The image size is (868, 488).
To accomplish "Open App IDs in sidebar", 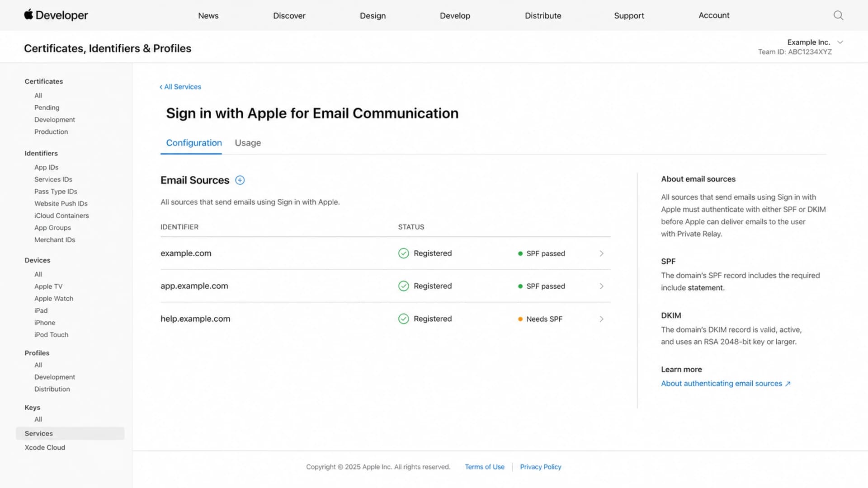I will pos(46,167).
